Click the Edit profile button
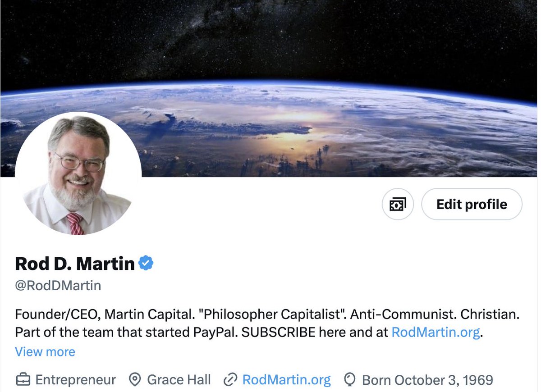This screenshot has width=541, height=392. 472,204
